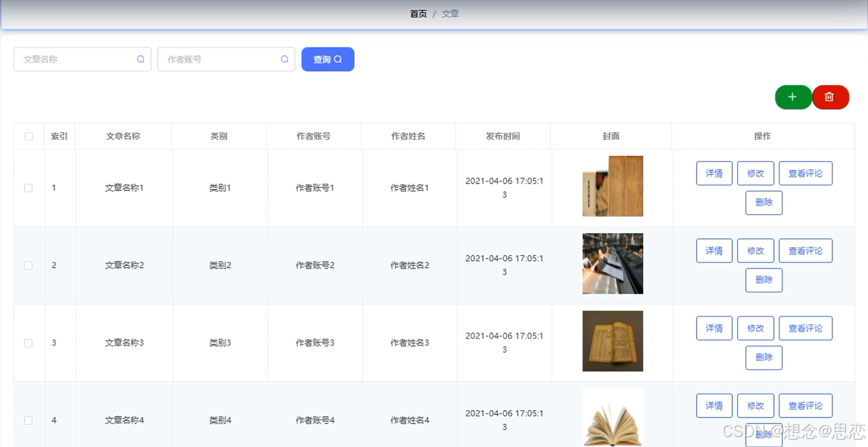
Task: Click the search icon in 文章名称 field
Action: (x=141, y=60)
